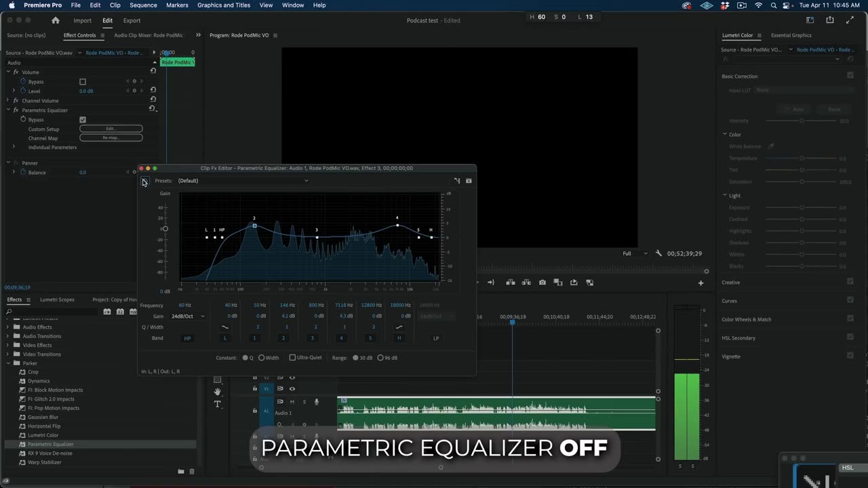Image resolution: width=868 pixels, height=488 pixels.
Task: Click the Lift button in Program monitor
Action: (511, 283)
